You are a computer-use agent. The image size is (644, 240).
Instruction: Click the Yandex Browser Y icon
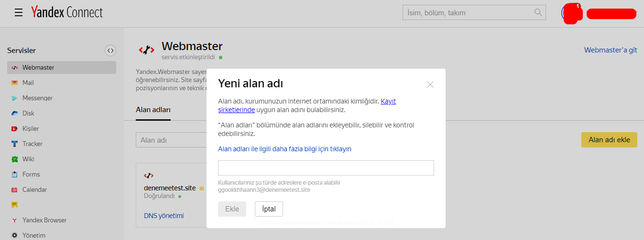pyautogui.click(x=14, y=220)
